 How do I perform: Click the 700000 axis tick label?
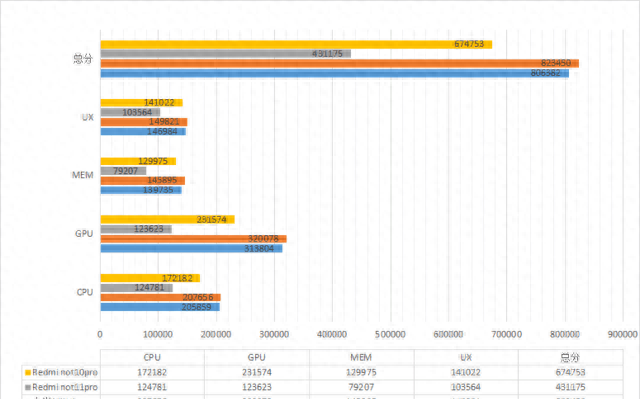coord(507,335)
